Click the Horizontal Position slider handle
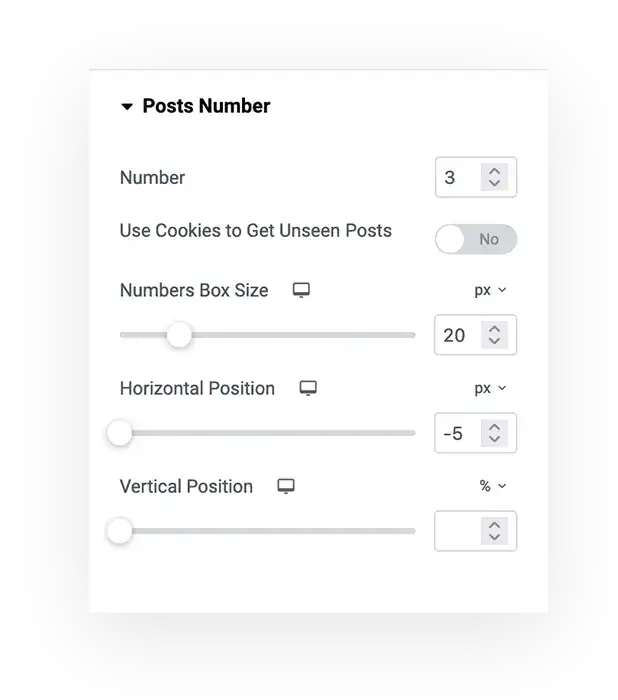 120,433
